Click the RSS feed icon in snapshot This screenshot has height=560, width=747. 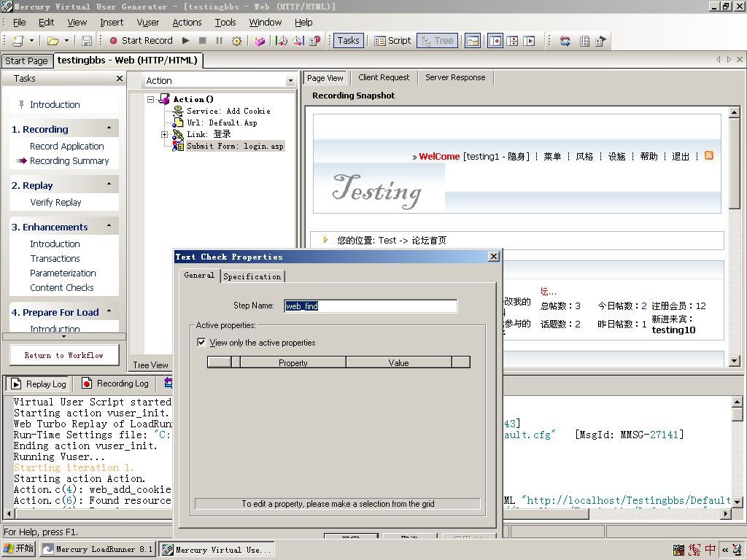[x=709, y=156]
